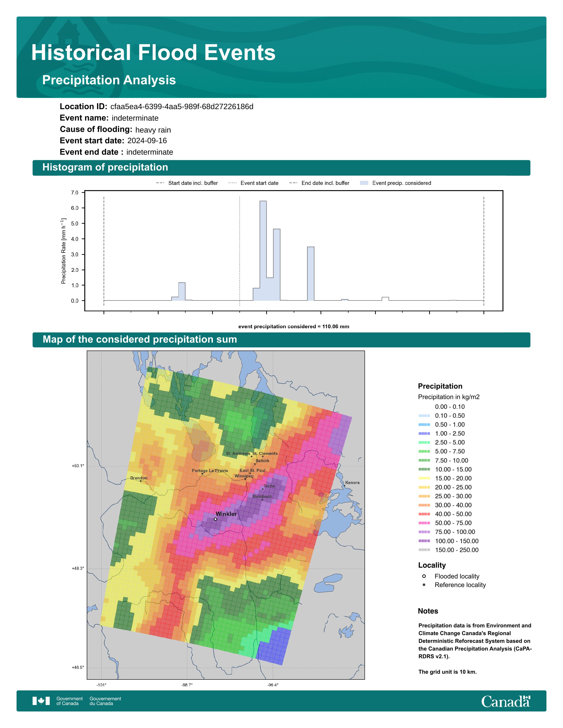Image resolution: width=563 pixels, height=728 pixels.
Task: Click the 40.00 - 50.00 legend color swatch
Action: (x=424, y=514)
